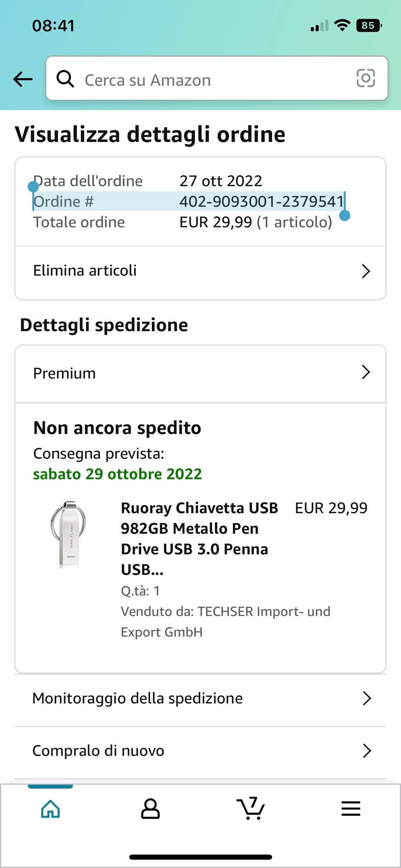Tap the magnifying glass search icon

65,78
